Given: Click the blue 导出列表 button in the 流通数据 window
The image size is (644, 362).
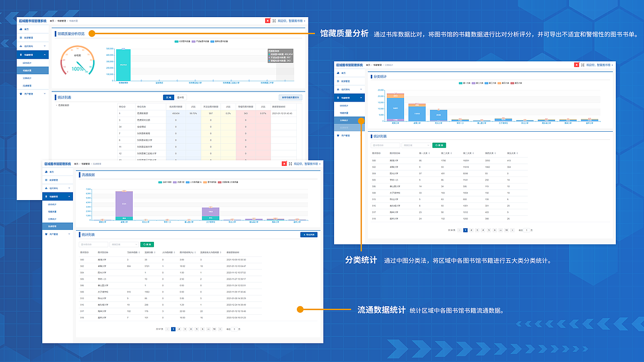Looking at the screenshot, I should pos(309,235).
